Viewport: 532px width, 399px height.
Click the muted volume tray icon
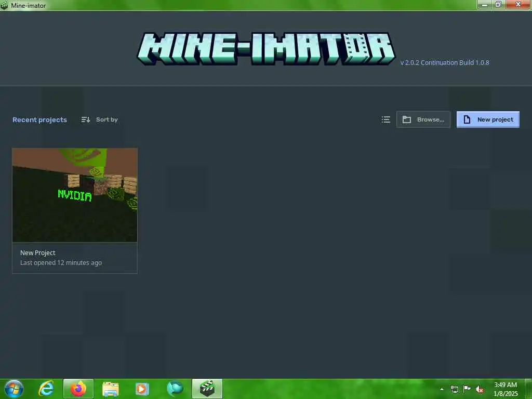click(x=480, y=389)
